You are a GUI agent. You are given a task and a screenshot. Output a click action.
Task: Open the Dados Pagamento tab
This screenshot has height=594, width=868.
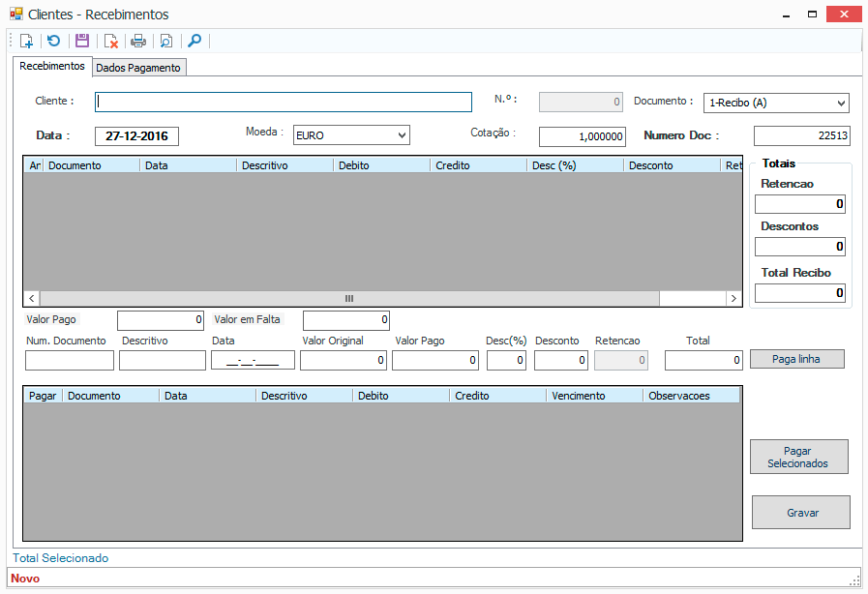[x=138, y=68]
